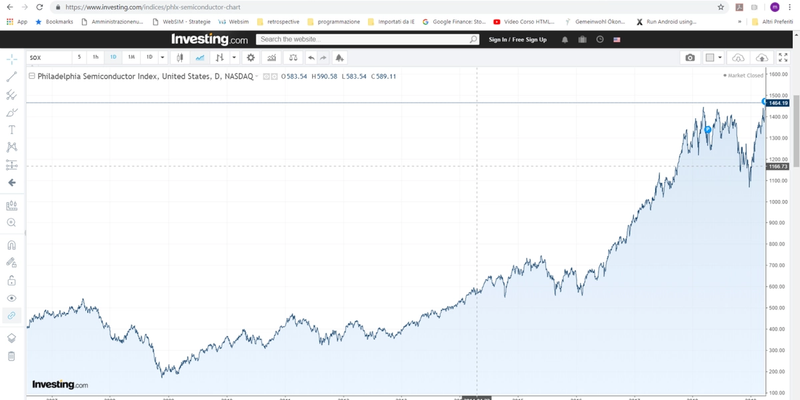Toggle hide all drawings eye icon
This screenshot has height=400, width=800.
(x=12, y=298)
